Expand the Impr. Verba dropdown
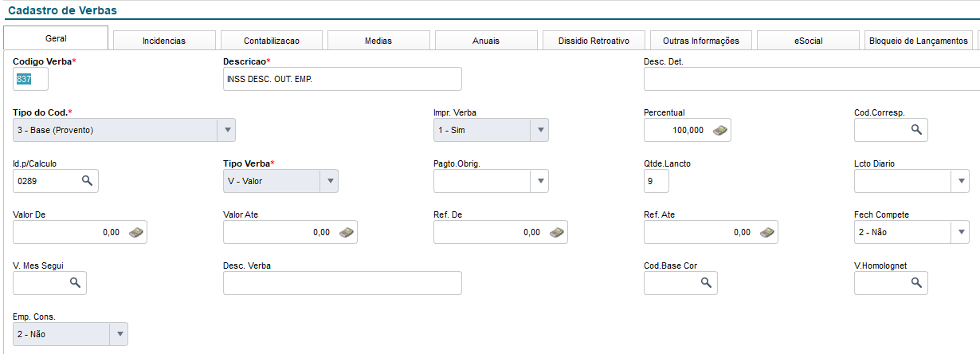This screenshot has height=354, width=980. click(x=539, y=130)
